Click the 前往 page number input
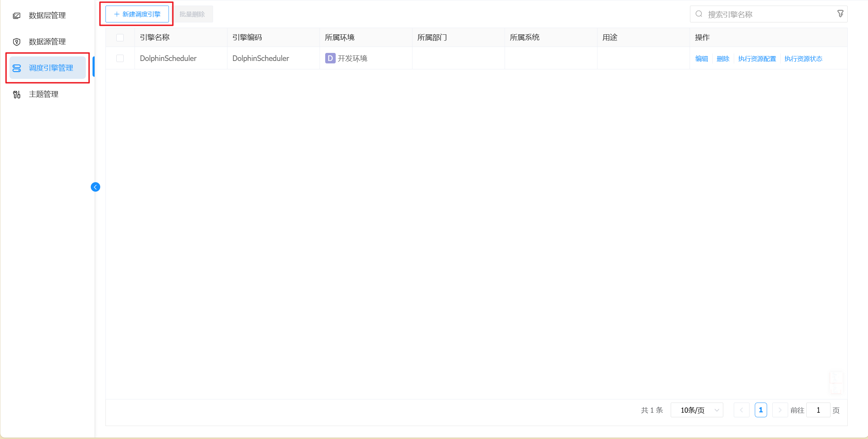This screenshot has width=868, height=439. (x=818, y=410)
